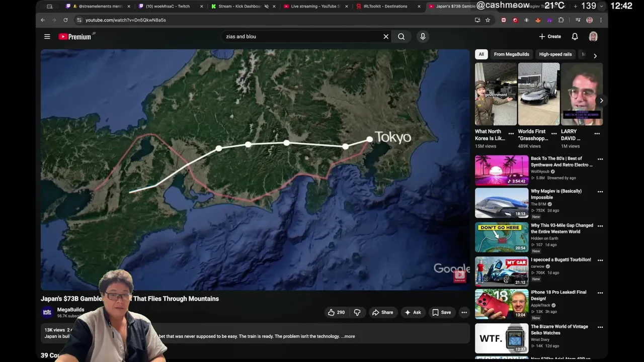Click the AppleTrack channel name
The width and height of the screenshot is (644, 362).
click(x=541, y=305)
